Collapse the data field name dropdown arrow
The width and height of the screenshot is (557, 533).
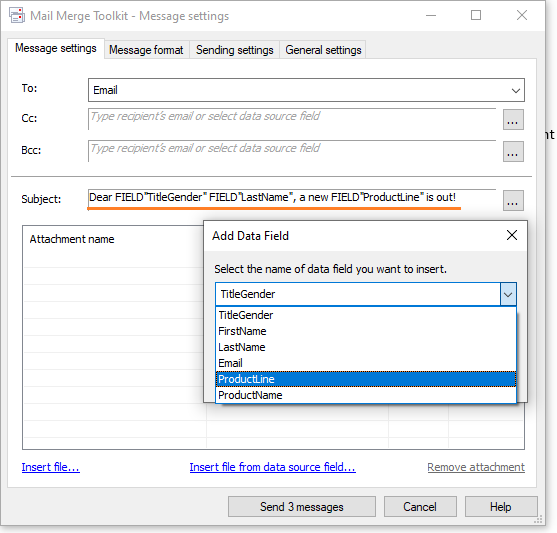[508, 294]
